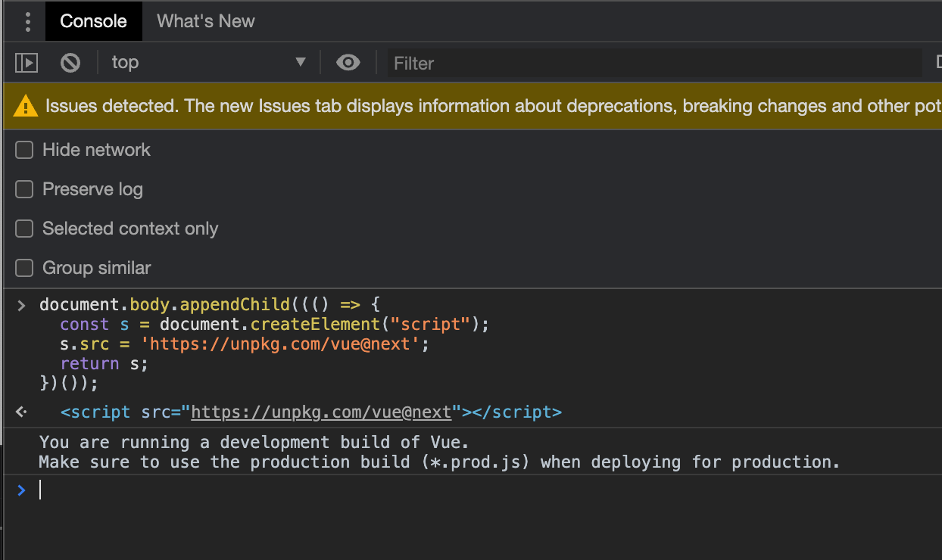Click the closing '})());' code line

click(69, 384)
